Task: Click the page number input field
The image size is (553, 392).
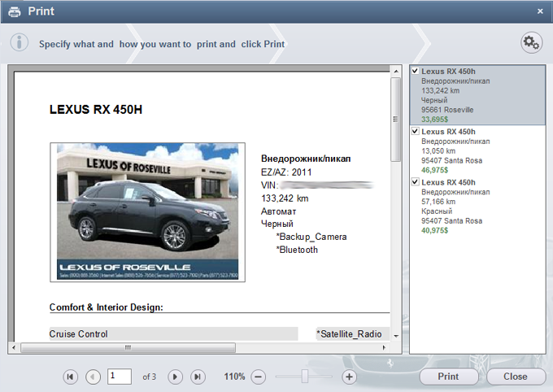Action: pyautogui.click(x=120, y=377)
